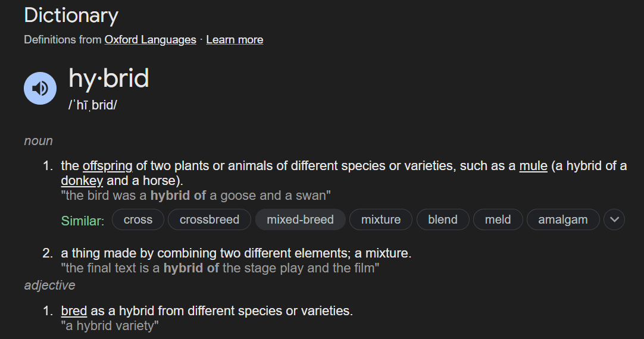This screenshot has height=339, width=644.
Task: Open the 'mule' definition link
Action: point(533,166)
